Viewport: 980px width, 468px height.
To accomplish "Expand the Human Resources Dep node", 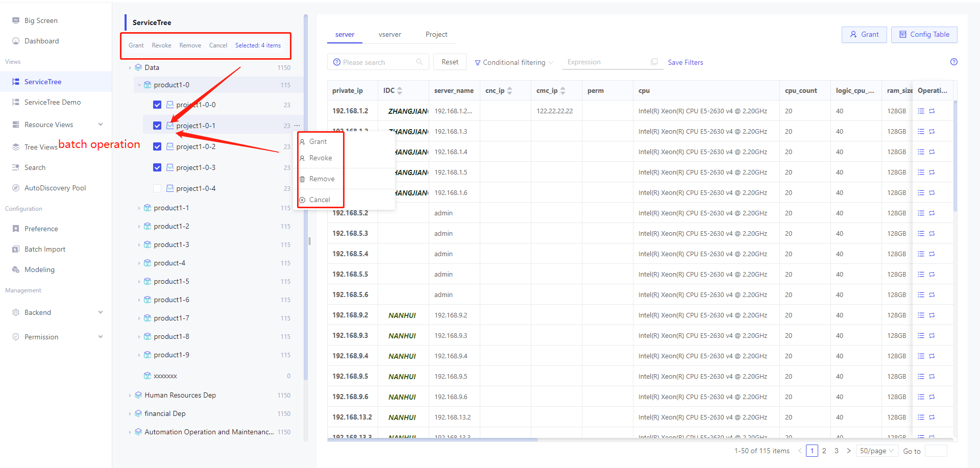I will (x=130, y=396).
